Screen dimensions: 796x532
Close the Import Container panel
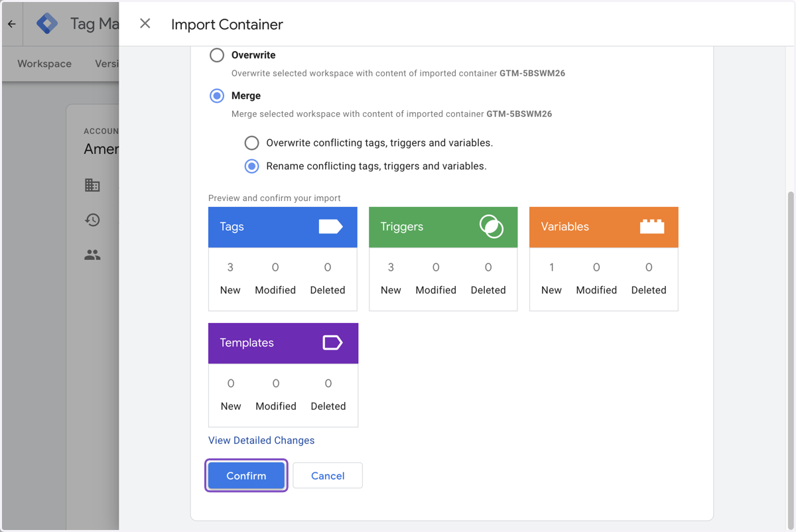tap(145, 24)
